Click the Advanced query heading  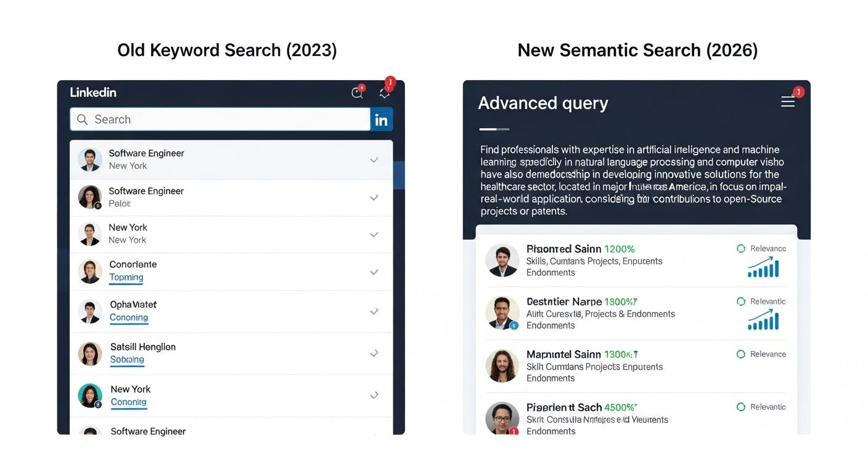(x=543, y=103)
